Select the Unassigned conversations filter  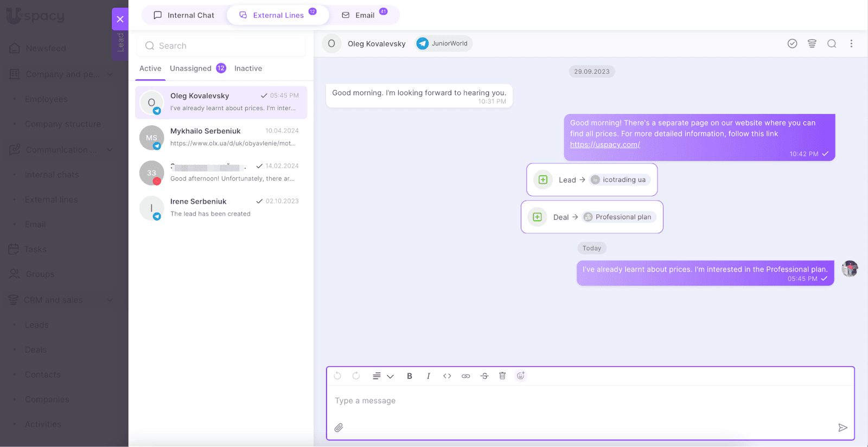click(190, 68)
